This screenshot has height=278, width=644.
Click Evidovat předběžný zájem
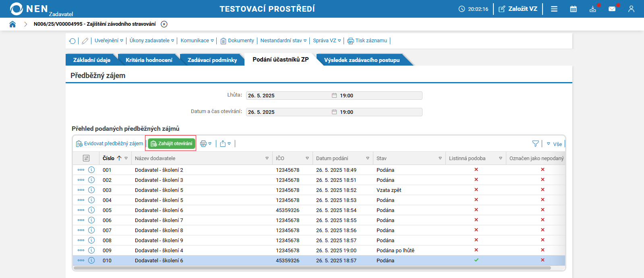(110, 144)
